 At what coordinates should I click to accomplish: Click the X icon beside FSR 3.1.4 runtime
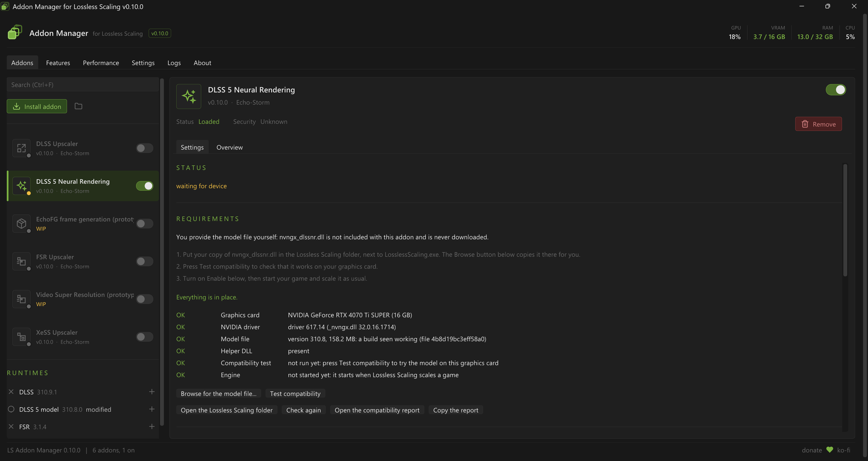(x=11, y=427)
